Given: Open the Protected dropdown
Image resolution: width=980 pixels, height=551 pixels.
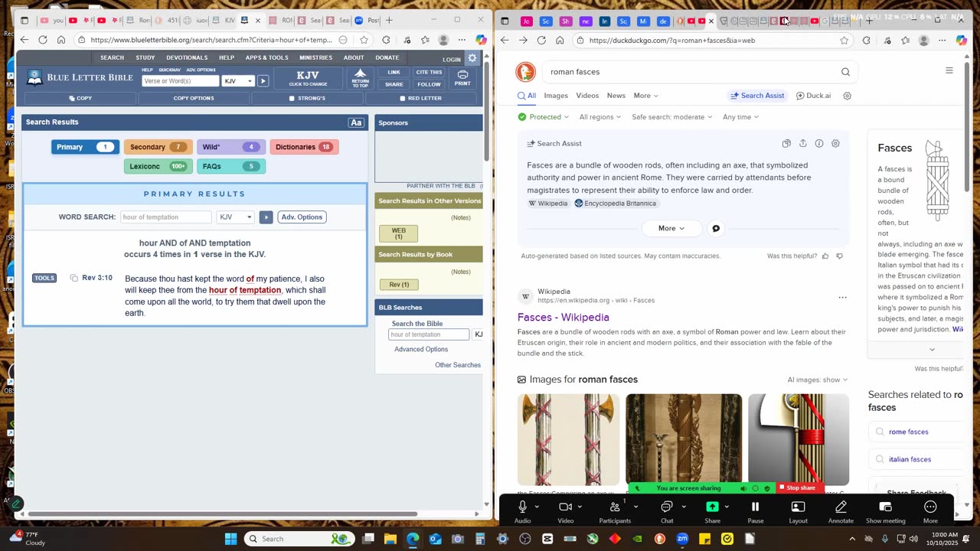Looking at the screenshot, I should (x=544, y=117).
